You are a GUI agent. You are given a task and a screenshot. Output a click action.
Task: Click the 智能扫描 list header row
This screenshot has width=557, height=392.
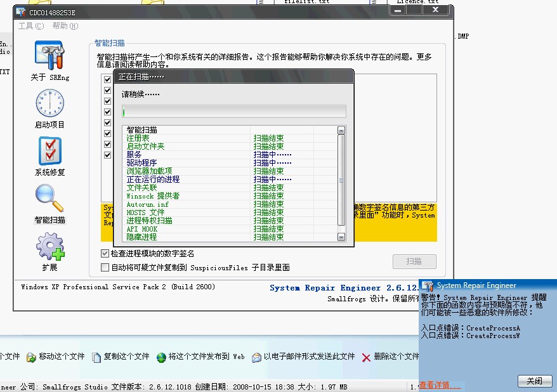[x=230, y=130]
